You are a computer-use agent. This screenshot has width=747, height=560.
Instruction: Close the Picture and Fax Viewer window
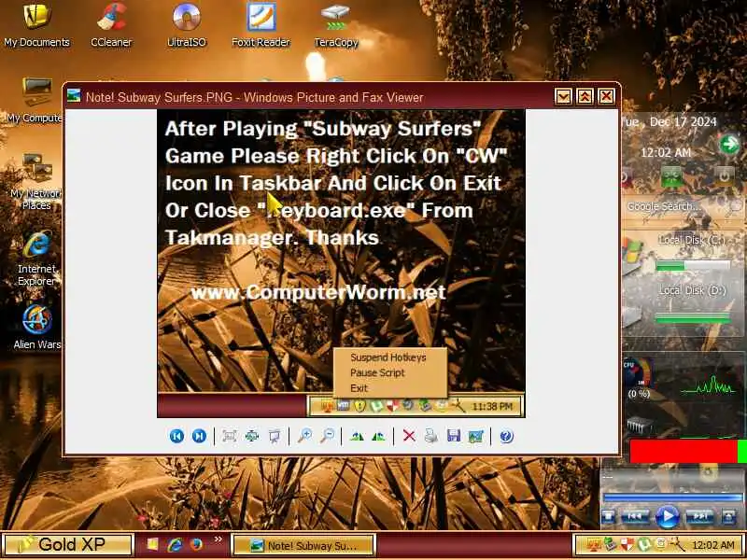click(606, 97)
